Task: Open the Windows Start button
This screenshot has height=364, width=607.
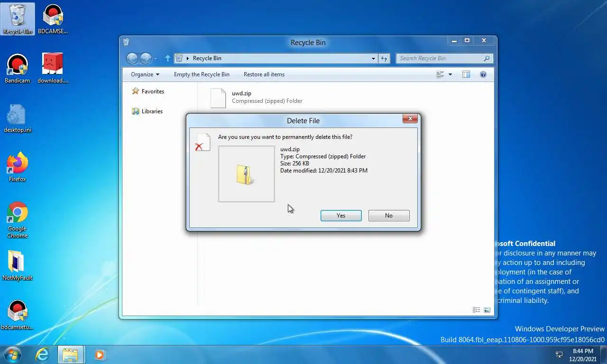Action: point(12,355)
